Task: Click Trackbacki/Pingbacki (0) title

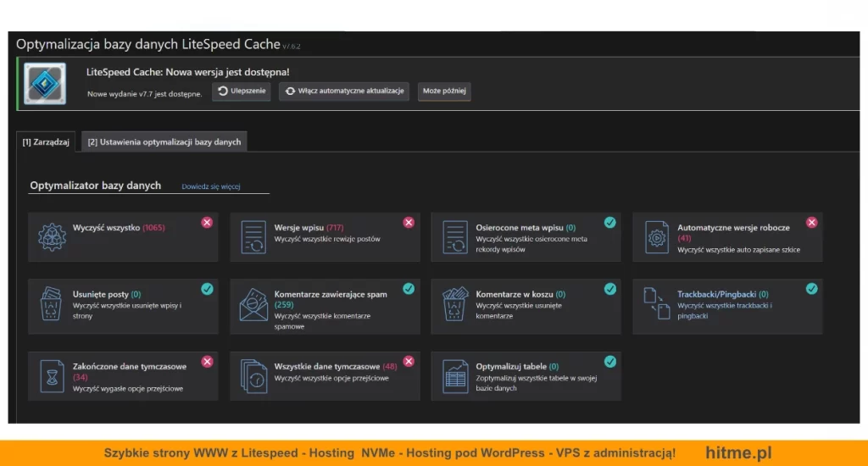Action: pyautogui.click(x=723, y=295)
